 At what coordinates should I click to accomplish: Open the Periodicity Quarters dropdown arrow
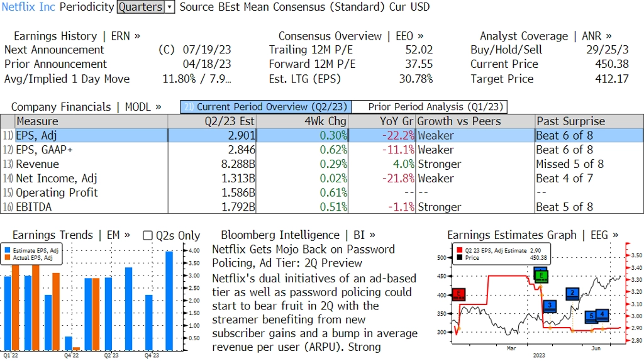[169, 7]
